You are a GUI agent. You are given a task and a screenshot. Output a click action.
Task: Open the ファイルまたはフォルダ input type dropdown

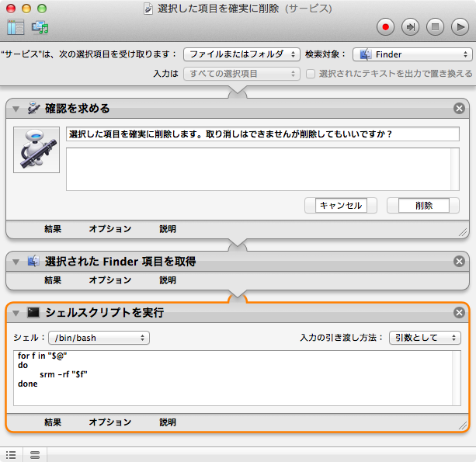click(x=241, y=54)
